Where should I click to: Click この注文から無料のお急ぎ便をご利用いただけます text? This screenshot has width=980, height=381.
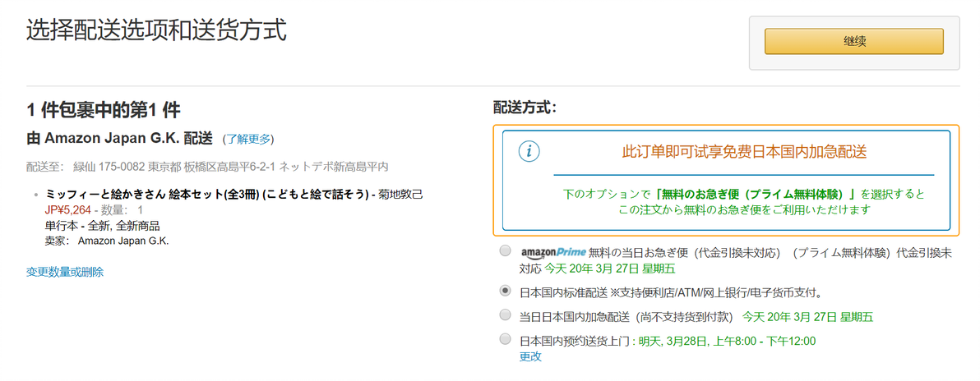744,210
